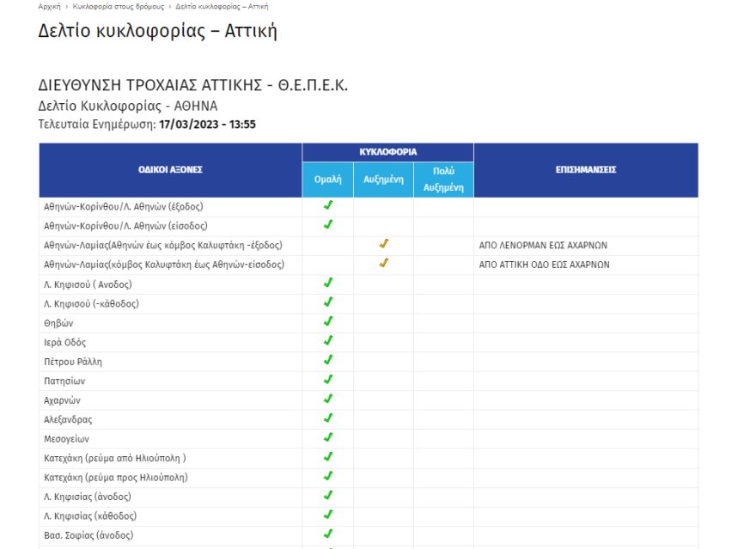Image resolution: width=756 pixels, height=549 pixels.
Task: Select the checkmark for Ιερά Οδός
Action: [327, 342]
